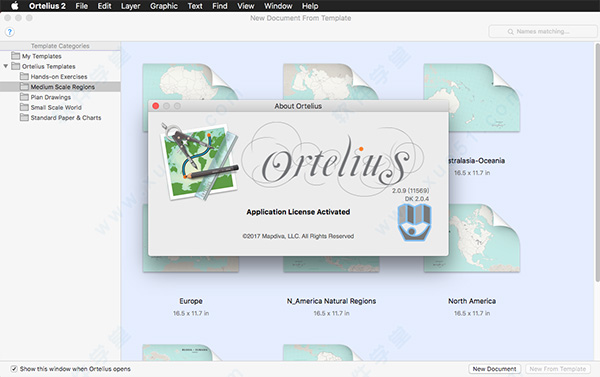Click the Mapdiva copyright notice
Screen dimensions: 600x377
[x=298, y=236]
